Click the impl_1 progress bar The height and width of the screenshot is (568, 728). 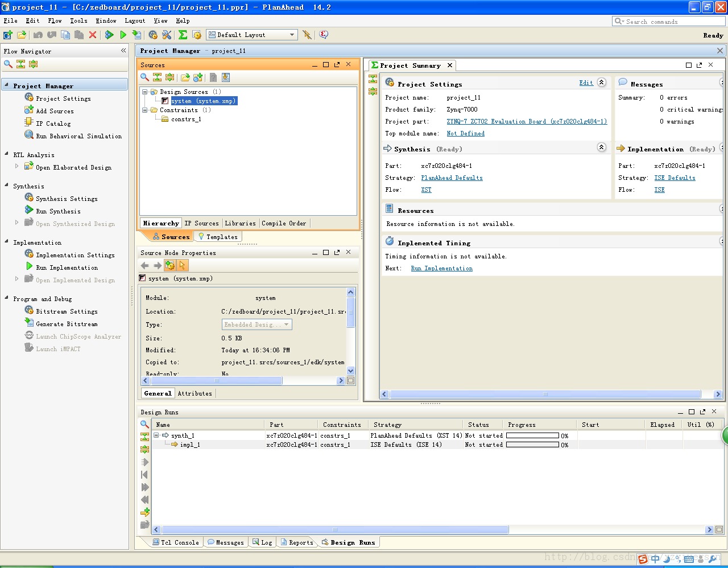coord(532,444)
